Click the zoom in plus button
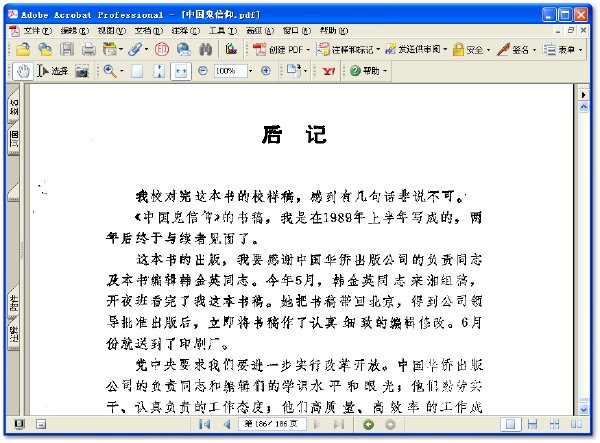Screen dimensions: 600x443 click(266, 71)
